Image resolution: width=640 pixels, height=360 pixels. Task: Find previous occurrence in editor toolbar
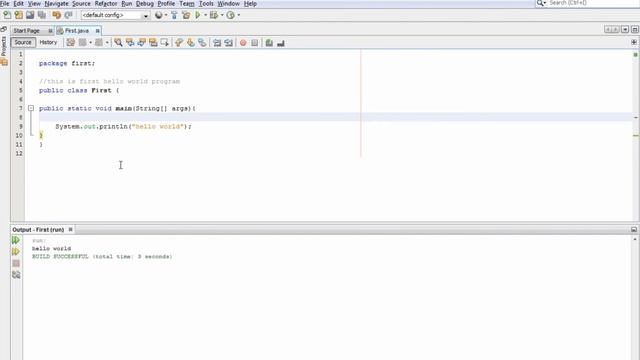[x=130, y=42]
